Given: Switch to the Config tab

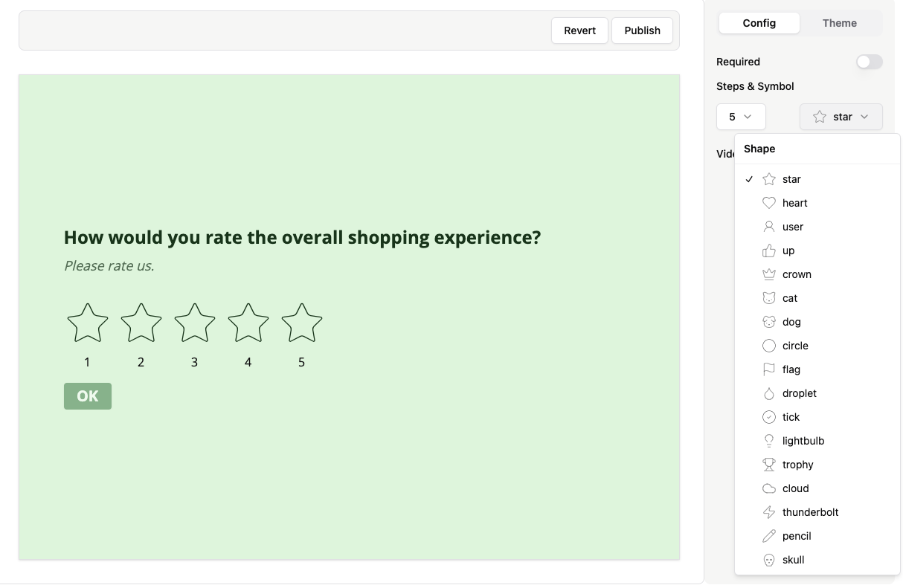Looking at the screenshot, I should (759, 23).
